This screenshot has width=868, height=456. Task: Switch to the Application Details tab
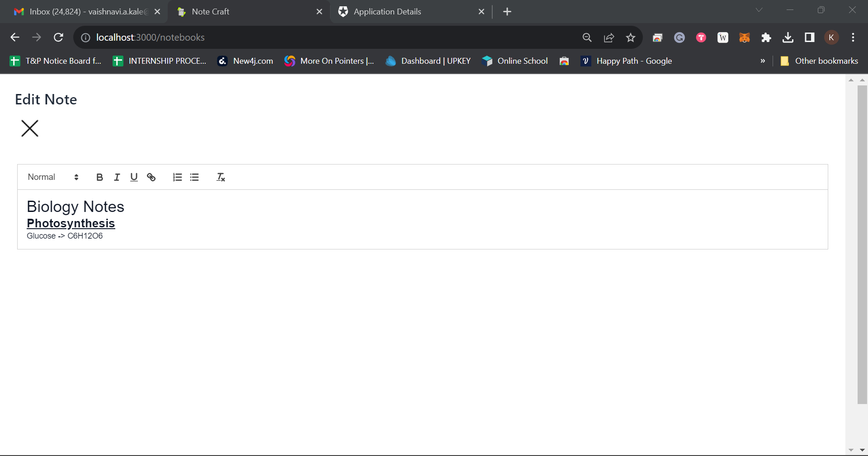407,12
